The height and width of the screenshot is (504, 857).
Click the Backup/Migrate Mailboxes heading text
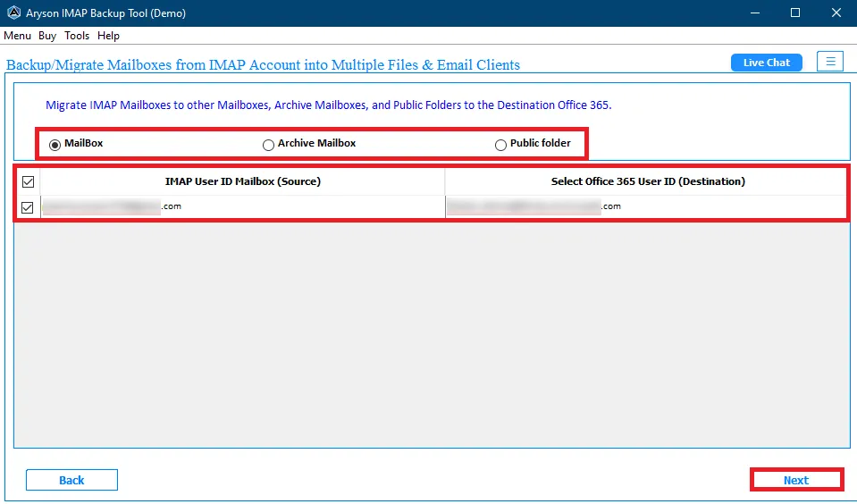pos(263,65)
